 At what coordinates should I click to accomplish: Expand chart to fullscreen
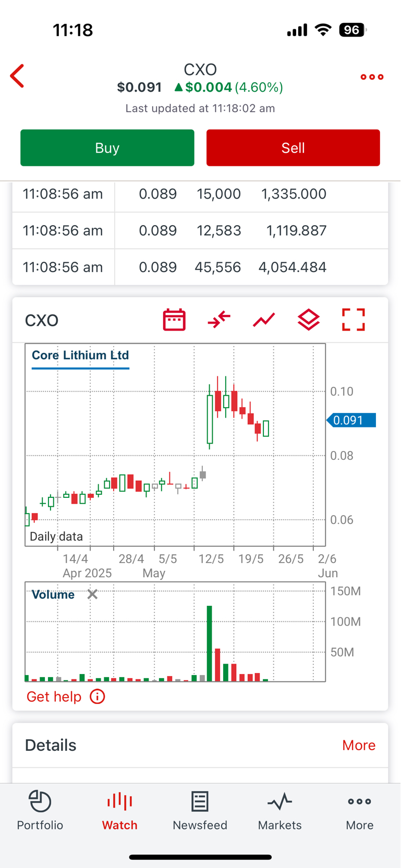tap(354, 320)
